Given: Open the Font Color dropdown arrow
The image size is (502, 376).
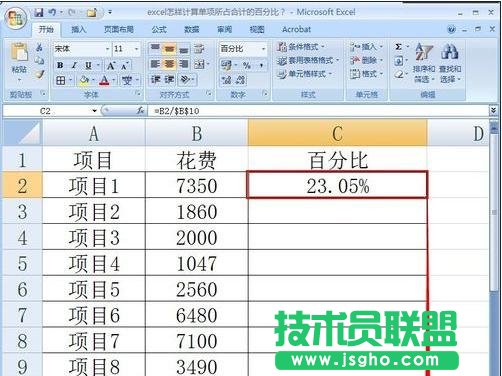Looking at the screenshot, I should tap(113, 80).
